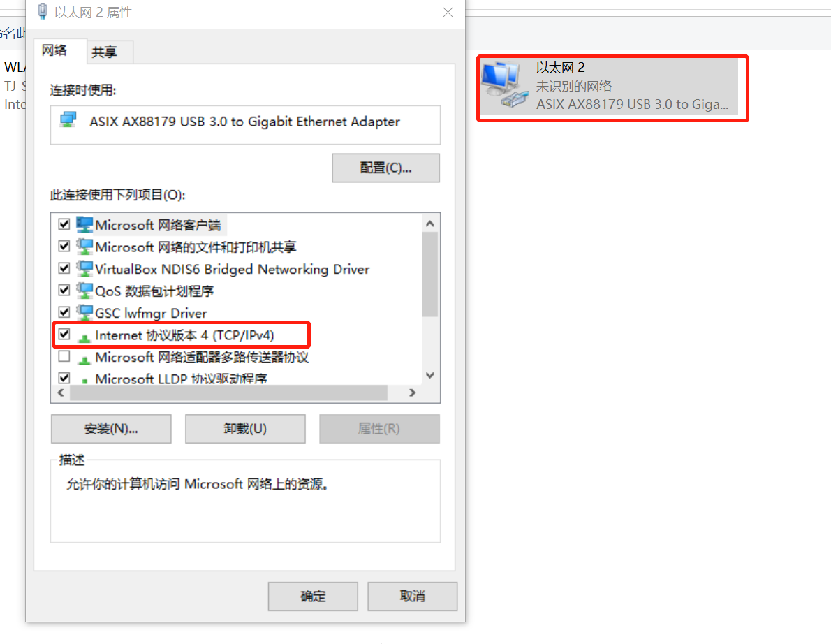831x644 pixels.
Task: Select the 网络 tab
Action: pyautogui.click(x=54, y=50)
